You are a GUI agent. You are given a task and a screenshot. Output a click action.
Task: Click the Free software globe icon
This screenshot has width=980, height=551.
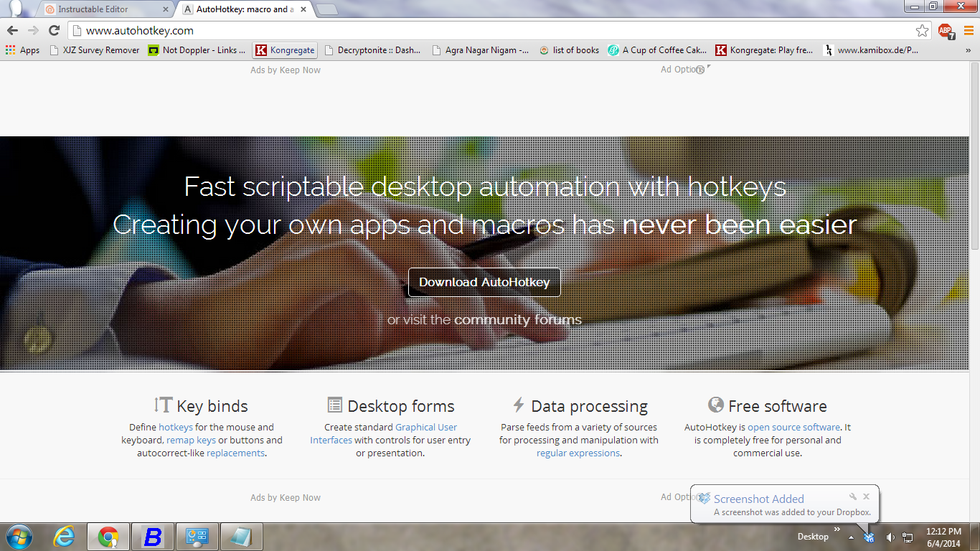point(715,405)
